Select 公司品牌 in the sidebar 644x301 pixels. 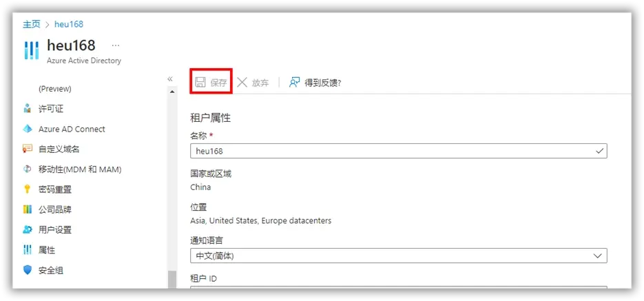[55, 209]
